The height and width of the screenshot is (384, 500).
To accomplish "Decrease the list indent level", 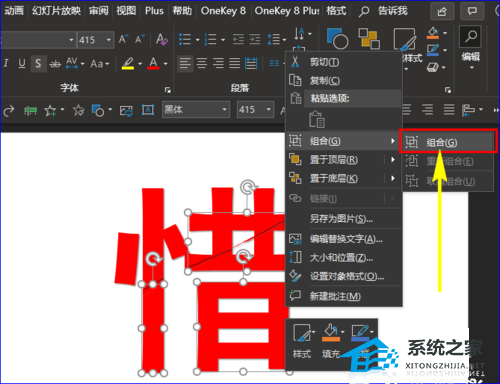I will pos(238,39).
